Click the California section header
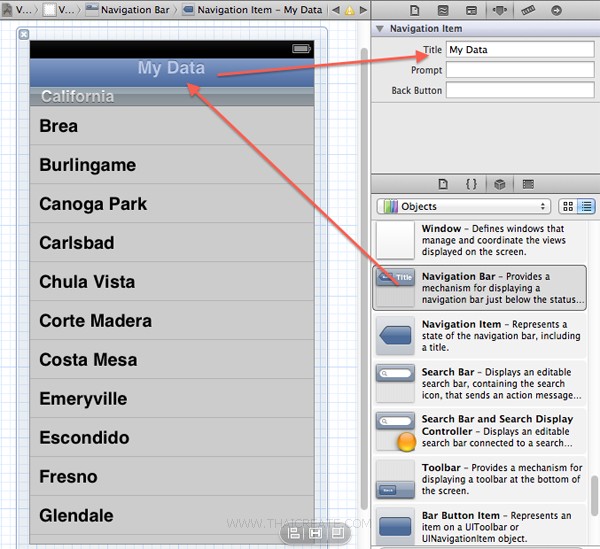Viewport: 600px width, 549px height. tap(172, 96)
